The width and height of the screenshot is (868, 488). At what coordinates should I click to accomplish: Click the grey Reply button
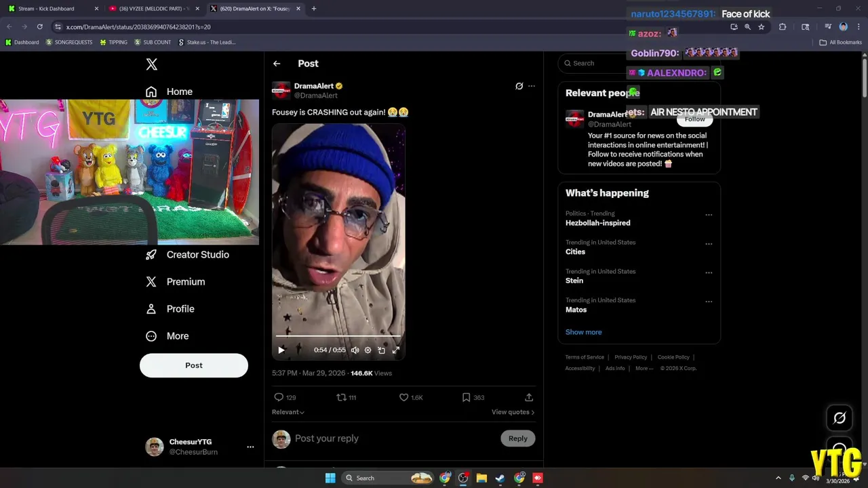(518, 439)
